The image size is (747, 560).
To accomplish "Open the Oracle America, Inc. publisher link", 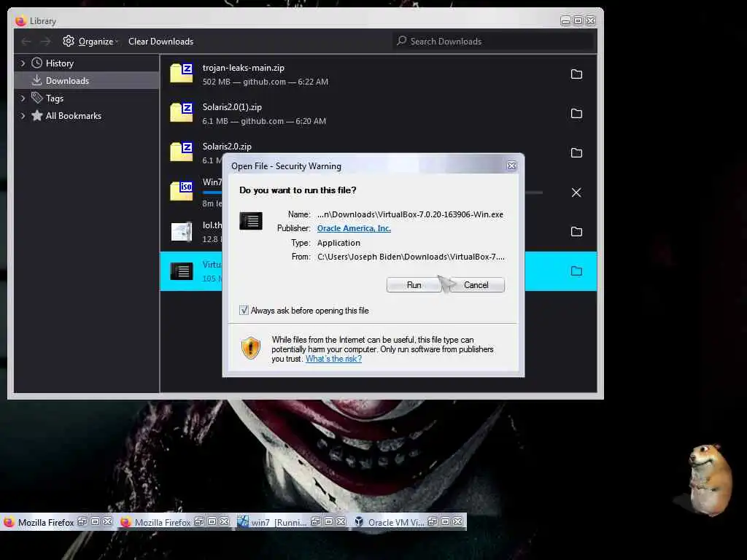I will (354, 228).
